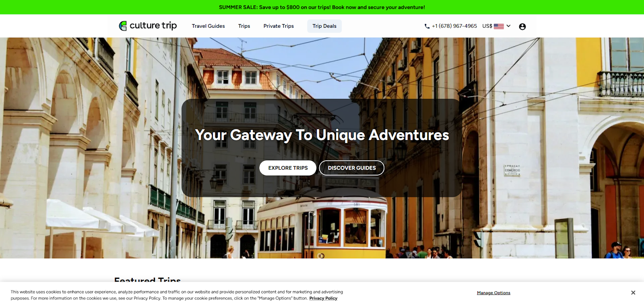Click the US flag currency icon
This screenshot has width=644, height=305.
(499, 26)
